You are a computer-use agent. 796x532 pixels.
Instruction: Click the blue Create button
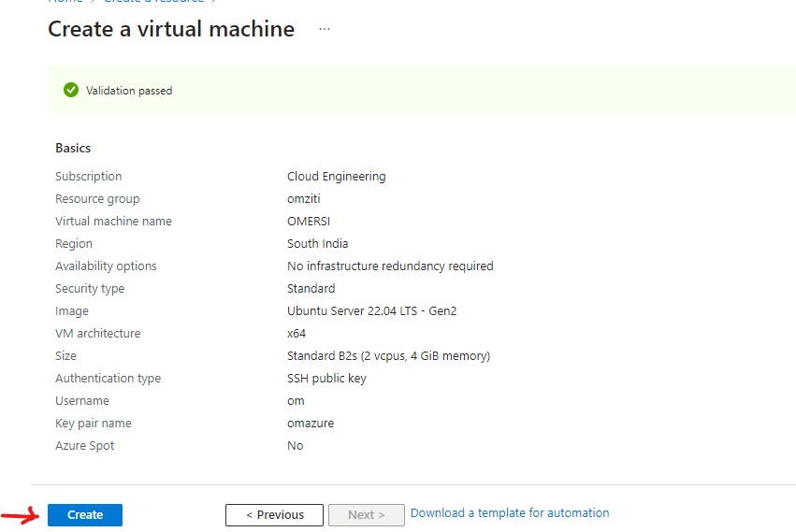pos(85,515)
